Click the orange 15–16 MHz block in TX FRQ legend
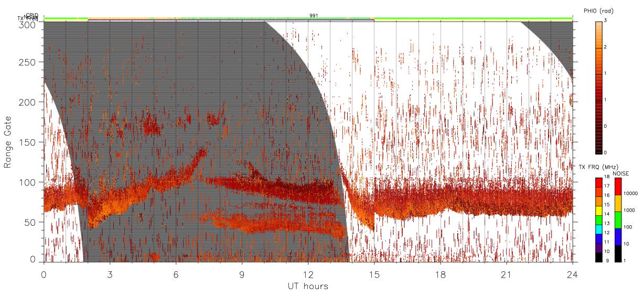 pos(598,201)
